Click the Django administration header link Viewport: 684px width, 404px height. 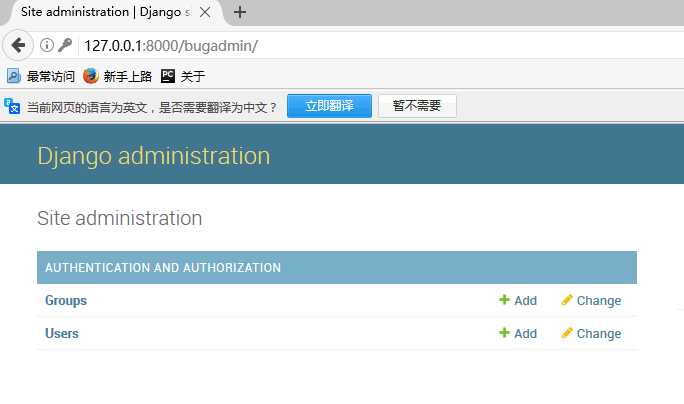tap(154, 156)
